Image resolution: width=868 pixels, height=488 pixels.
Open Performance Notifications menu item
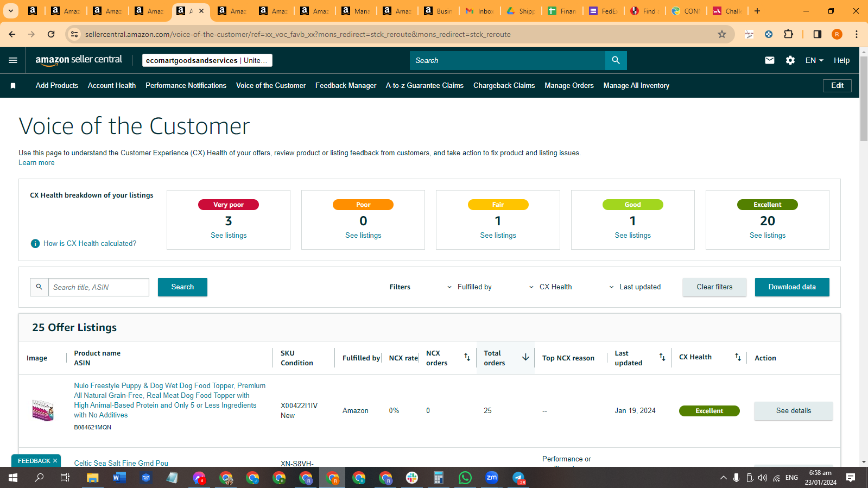tap(186, 86)
